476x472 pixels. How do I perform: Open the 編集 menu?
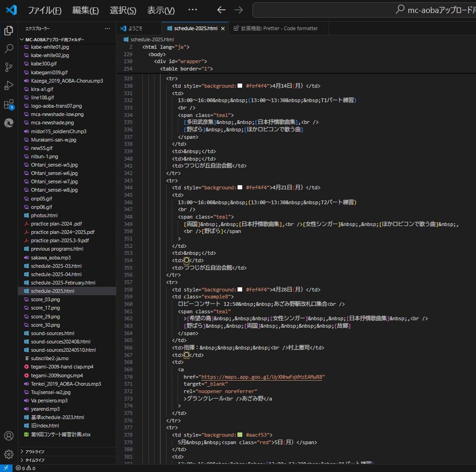click(85, 10)
